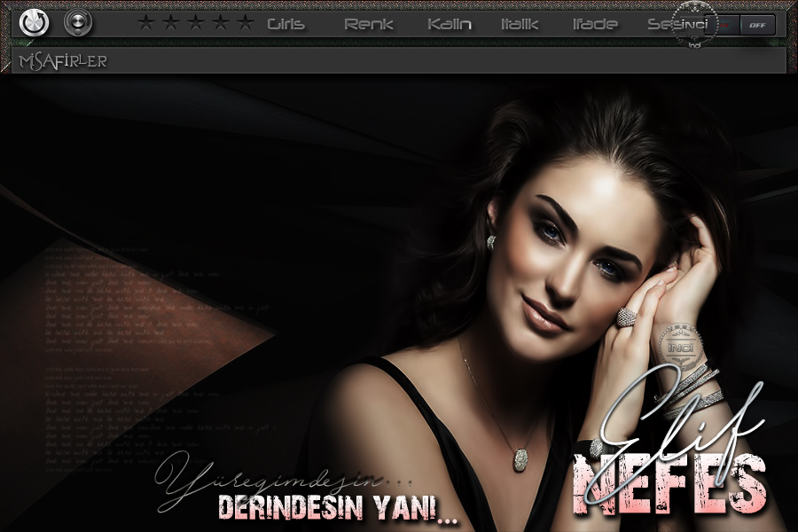Click the second rating star
Image resolution: width=798 pixels, height=532 pixels.
tap(171, 23)
